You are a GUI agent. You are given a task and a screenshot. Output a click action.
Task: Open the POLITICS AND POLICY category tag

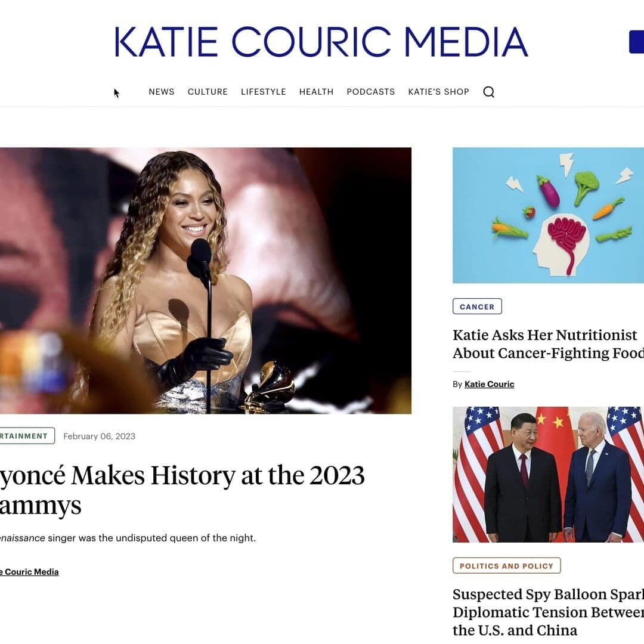[x=506, y=565]
